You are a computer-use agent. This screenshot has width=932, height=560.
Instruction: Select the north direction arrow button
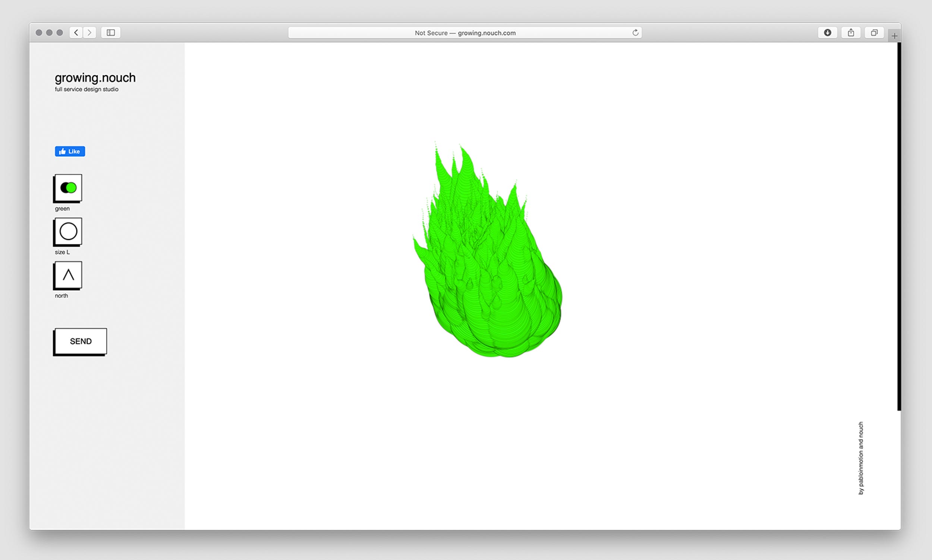[68, 275]
